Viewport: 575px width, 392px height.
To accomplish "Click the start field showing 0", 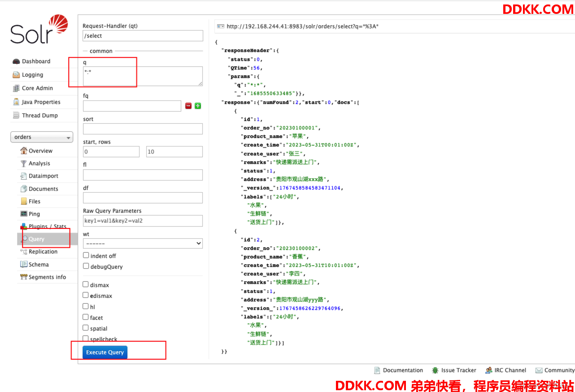I will pyautogui.click(x=111, y=152).
